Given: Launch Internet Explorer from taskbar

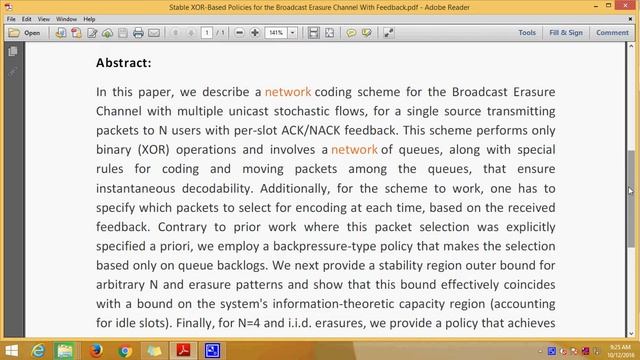Looking at the screenshot, I should point(38,351).
